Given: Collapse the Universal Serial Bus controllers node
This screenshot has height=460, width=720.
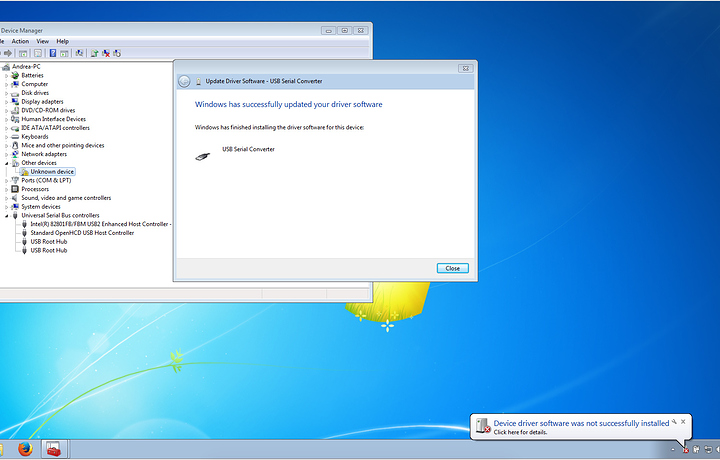Looking at the screenshot, I should (6, 215).
